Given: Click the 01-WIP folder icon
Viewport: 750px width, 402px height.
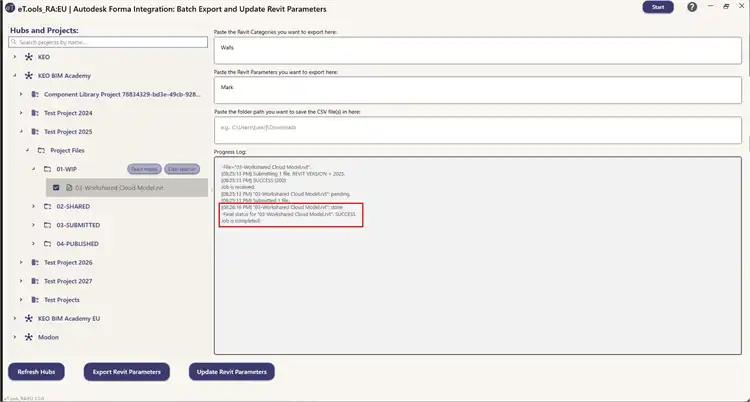Looking at the screenshot, I should pos(47,169).
